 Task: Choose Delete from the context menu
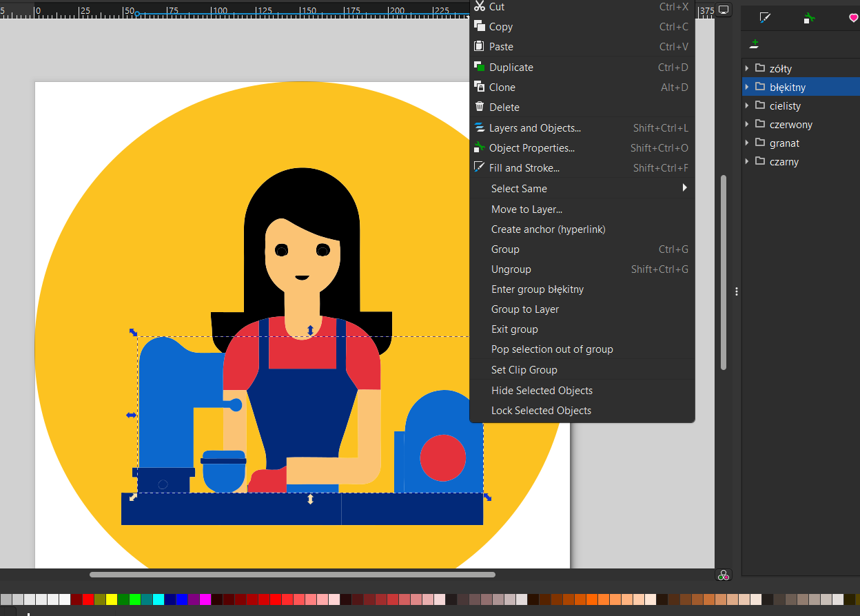point(582,107)
